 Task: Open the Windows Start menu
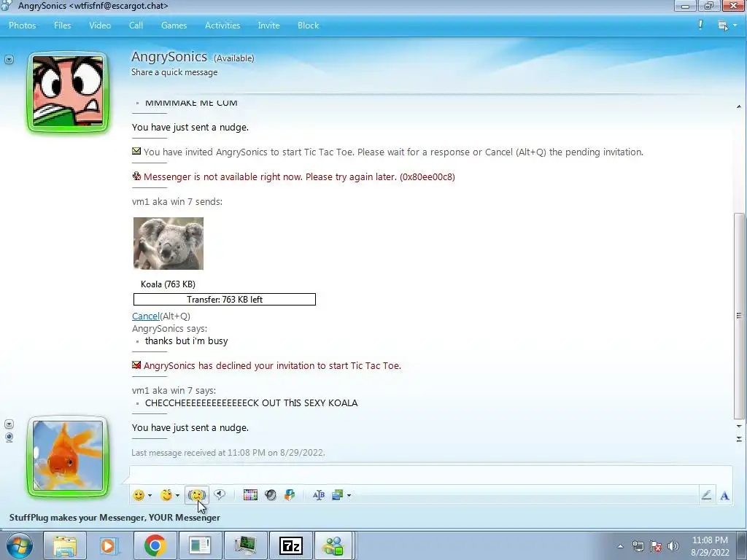pos(20,545)
